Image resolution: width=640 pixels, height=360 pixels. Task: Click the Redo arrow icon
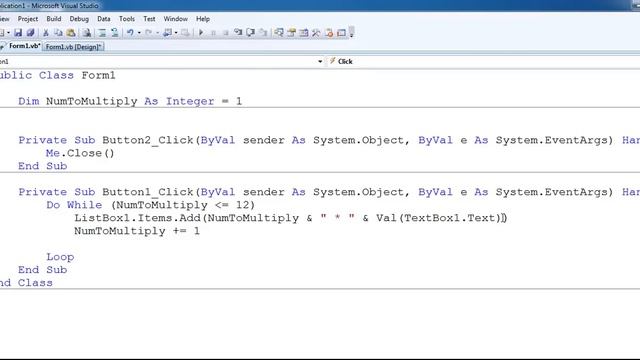[149, 33]
